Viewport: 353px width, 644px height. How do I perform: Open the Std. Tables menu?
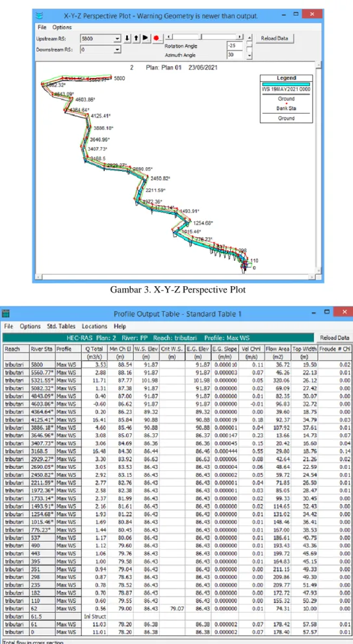tap(61, 326)
